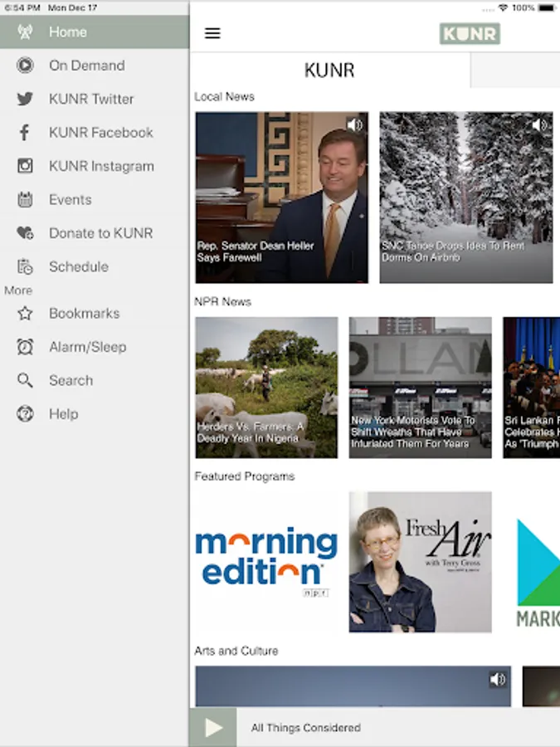Image resolution: width=560 pixels, height=747 pixels.
Task: Open Home menu item
Action: coord(95,32)
